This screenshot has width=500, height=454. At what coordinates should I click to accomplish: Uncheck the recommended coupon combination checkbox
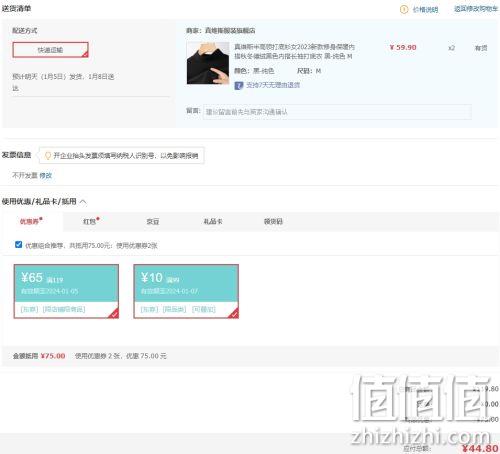click(x=19, y=245)
